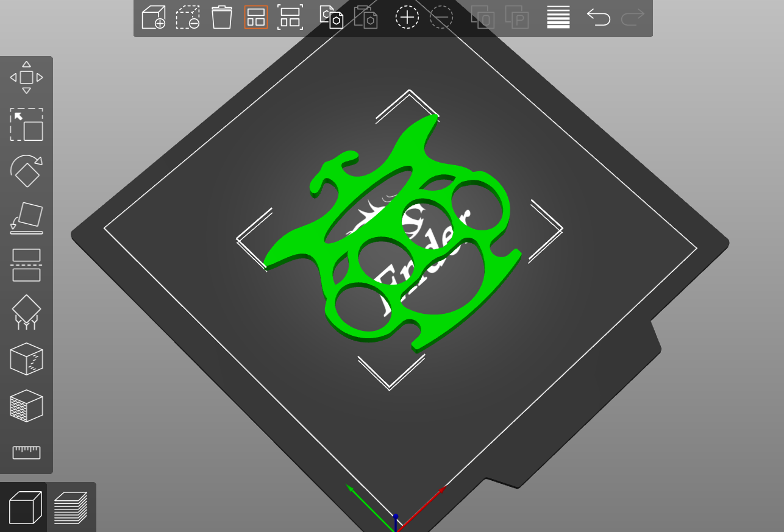Select the Measure ruler tool

(26, 452)
